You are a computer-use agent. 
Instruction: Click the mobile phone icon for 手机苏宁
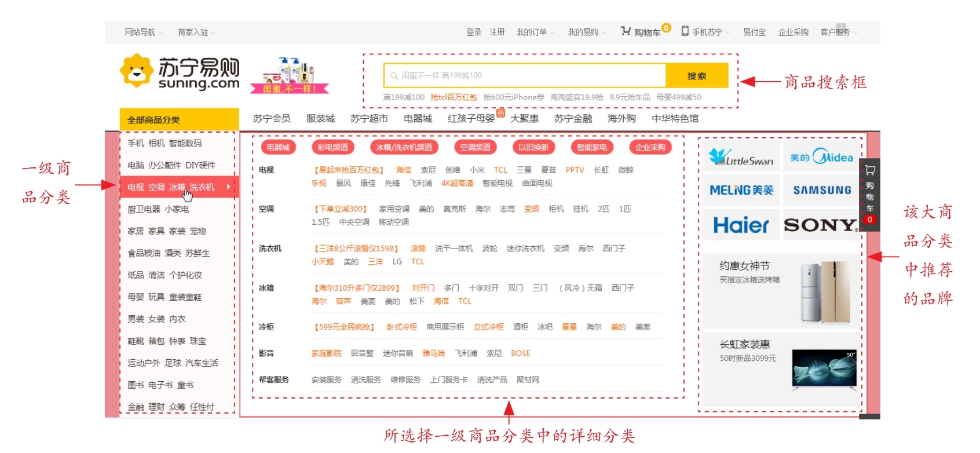(x=685, y=31)
